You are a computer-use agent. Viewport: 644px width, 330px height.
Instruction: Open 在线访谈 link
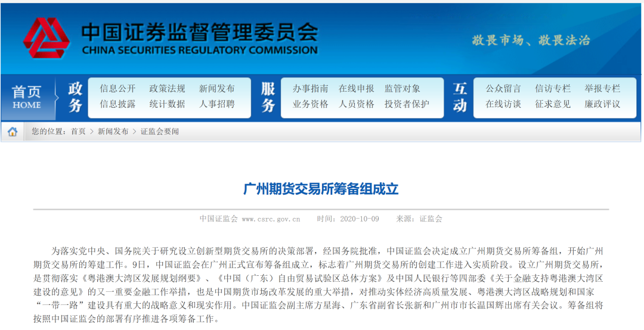point(503,104)
